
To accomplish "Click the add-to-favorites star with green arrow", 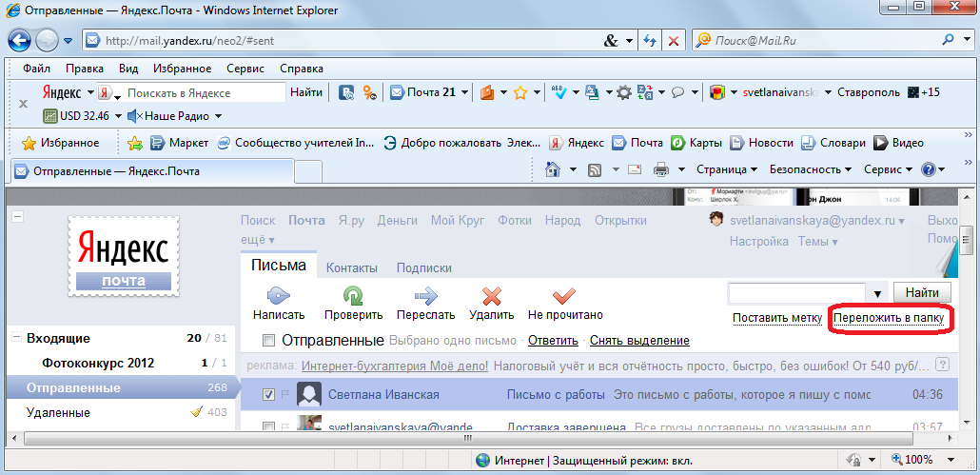I will [x=135, y=143].
